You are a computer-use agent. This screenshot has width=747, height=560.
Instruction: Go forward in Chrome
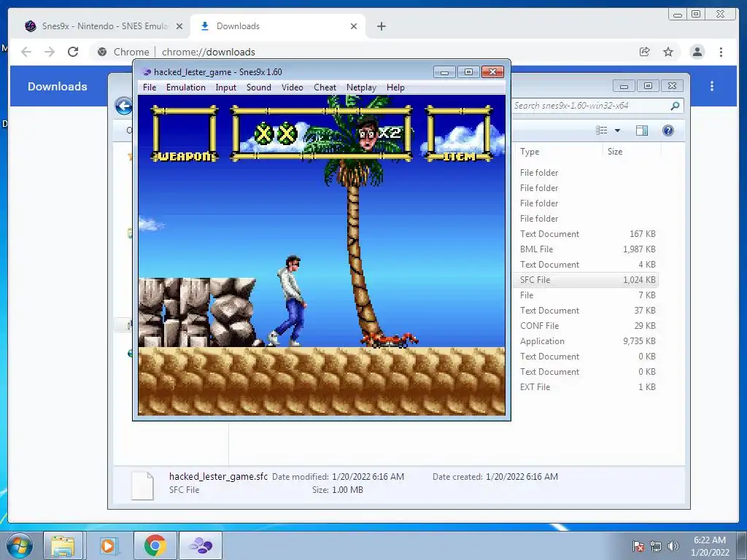(50, 52)
